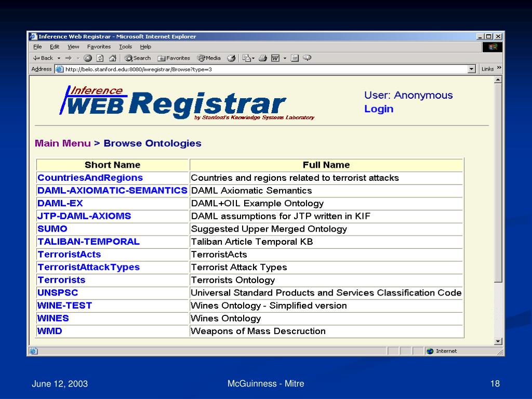Click the Inference Web Registrar logo
Viewport: 532px width, 399px height.
[187, 102]
